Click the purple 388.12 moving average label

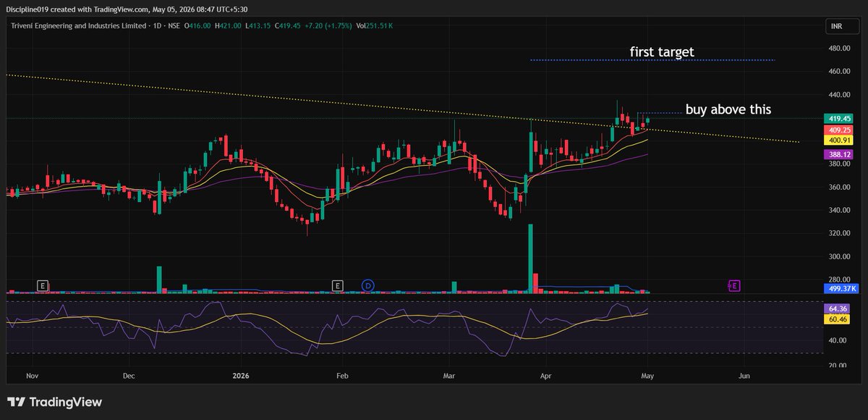click(840, 154)
